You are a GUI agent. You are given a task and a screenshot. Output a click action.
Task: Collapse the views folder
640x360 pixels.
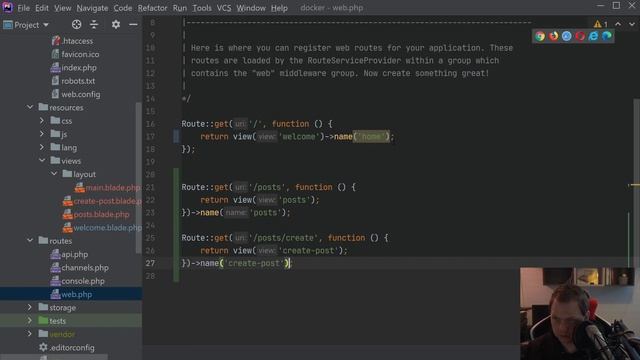[42, 160]
